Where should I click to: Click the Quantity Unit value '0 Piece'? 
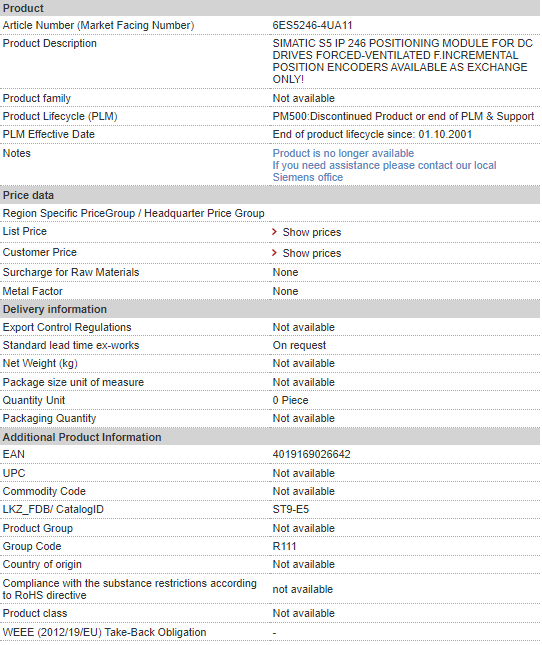point(290,400)
